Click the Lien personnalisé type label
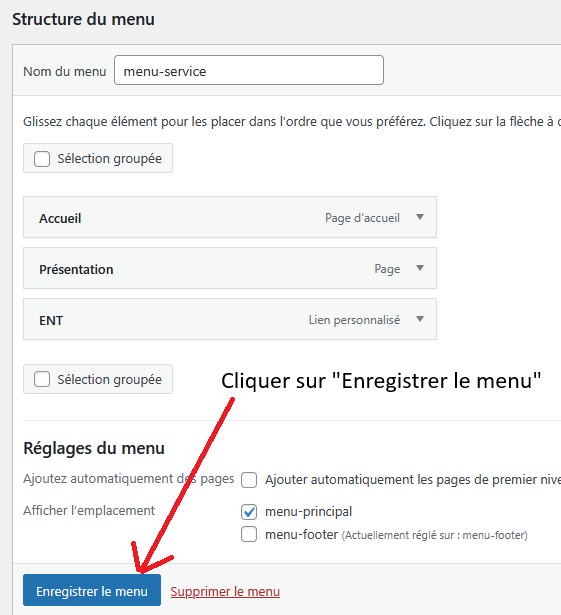Viewport: 561px width, 615px height. pyautogui.click(x=354, y=320)
